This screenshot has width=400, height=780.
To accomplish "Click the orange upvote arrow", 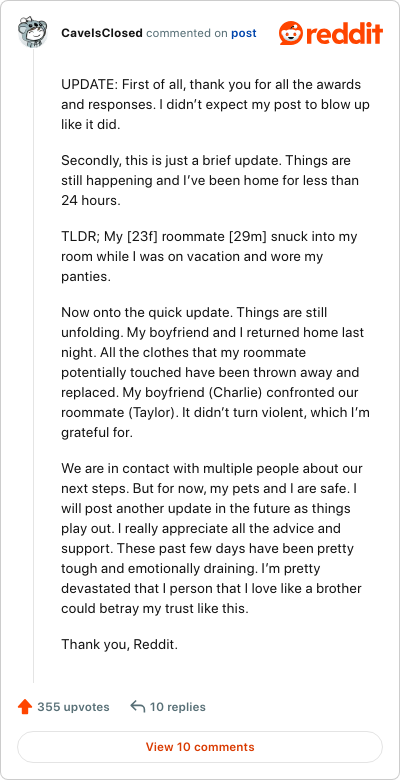I will (25, 706).
